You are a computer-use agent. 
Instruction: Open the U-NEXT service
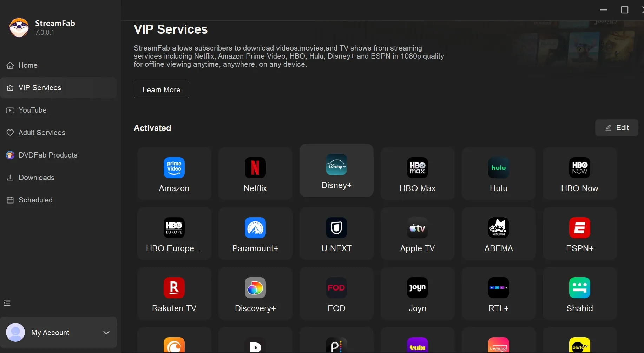coord(336,234)
